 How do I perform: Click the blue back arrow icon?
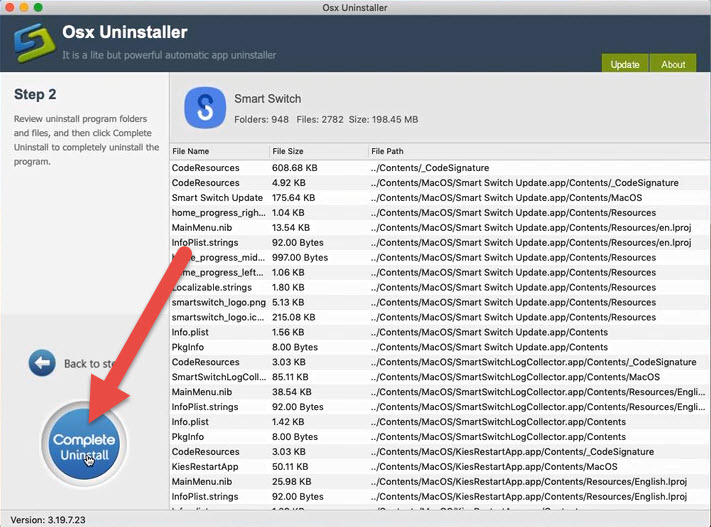(42, 363)
